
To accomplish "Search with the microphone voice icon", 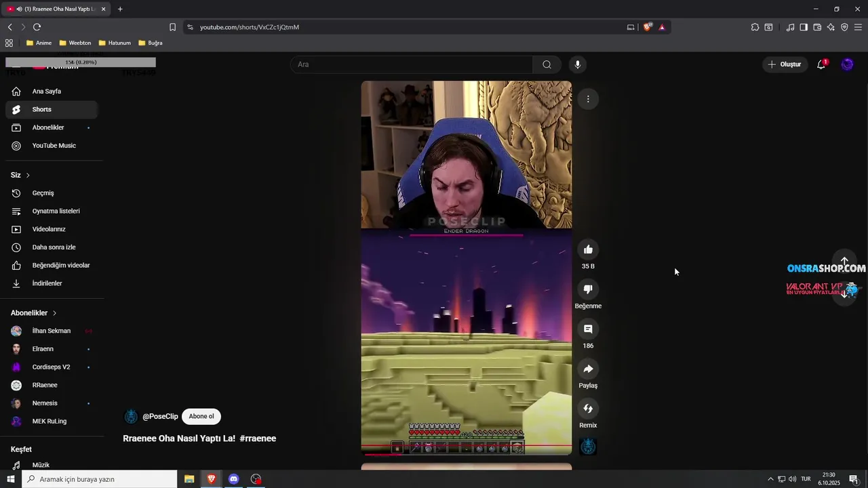I will coord(578,64).
